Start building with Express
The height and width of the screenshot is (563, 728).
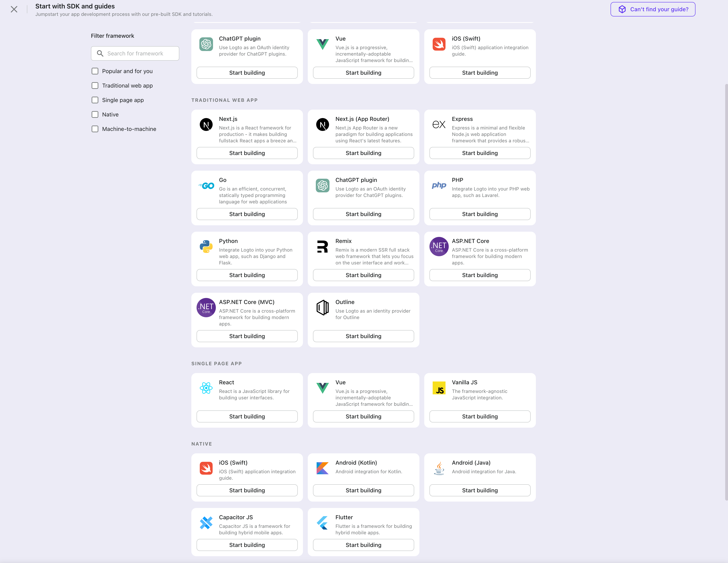480,153
